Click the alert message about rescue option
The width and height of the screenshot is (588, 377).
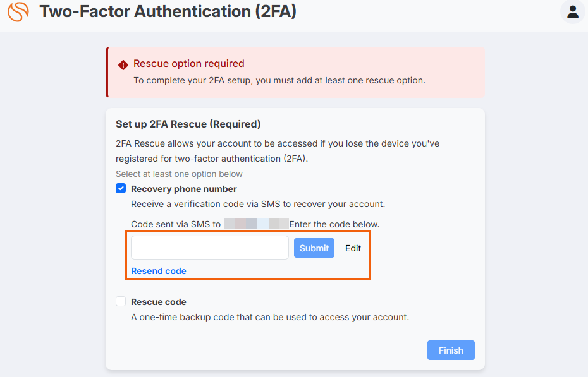pos(279,80)
